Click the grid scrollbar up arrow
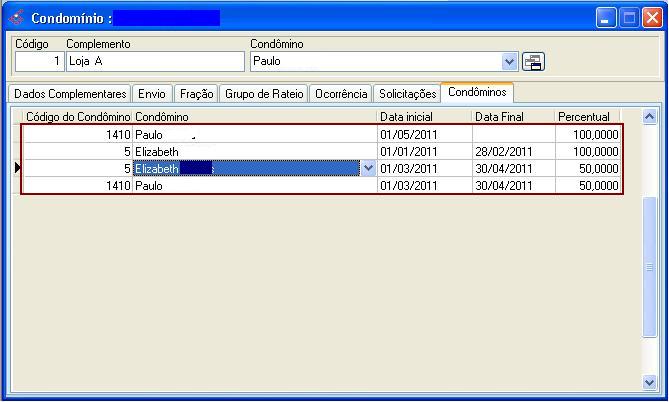 (x=650, y=117)
